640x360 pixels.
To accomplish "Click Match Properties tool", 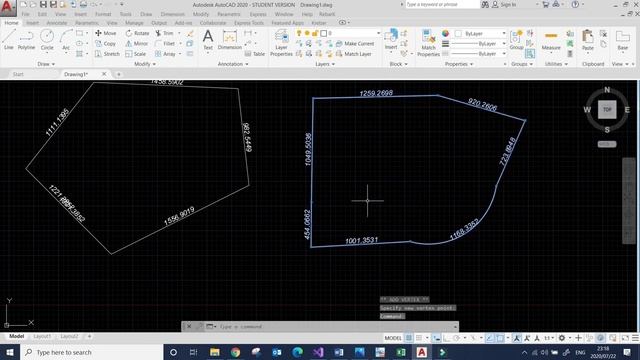I will tap(428, 42).
